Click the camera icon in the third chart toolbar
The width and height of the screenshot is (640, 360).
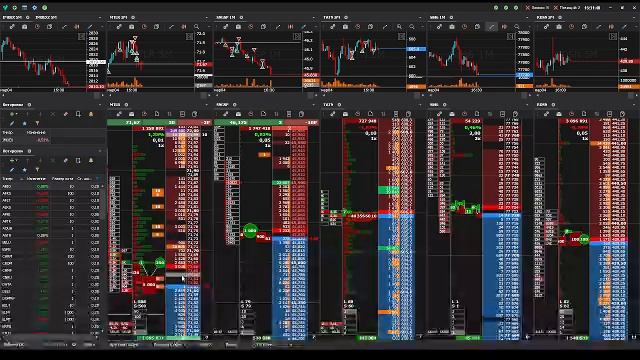pyautogui.click(x=238, y=27)
